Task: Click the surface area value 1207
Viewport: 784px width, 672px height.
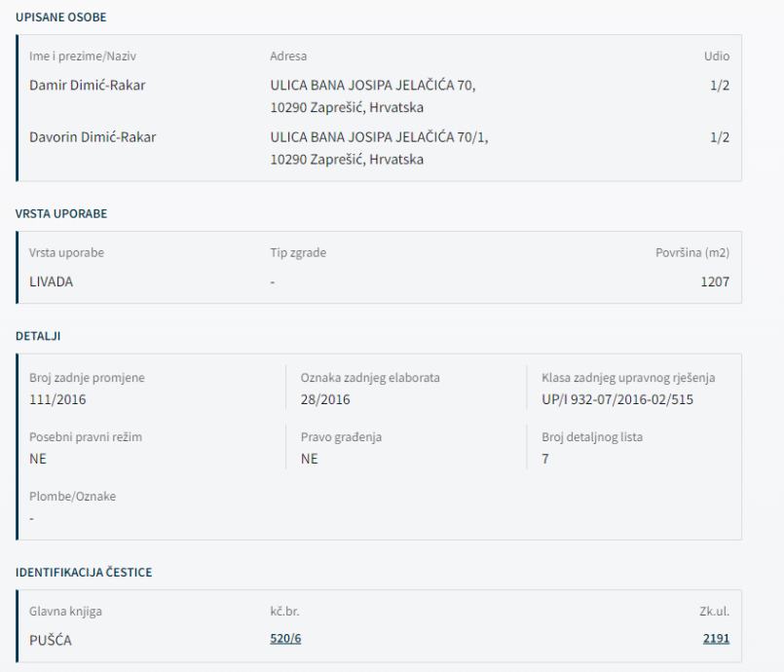Action: coord(715,281)
